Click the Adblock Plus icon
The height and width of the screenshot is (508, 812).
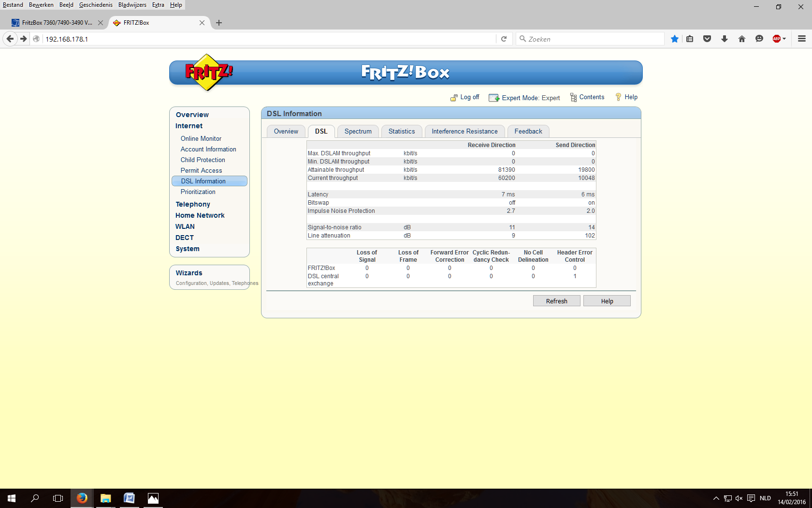point(776,39)
